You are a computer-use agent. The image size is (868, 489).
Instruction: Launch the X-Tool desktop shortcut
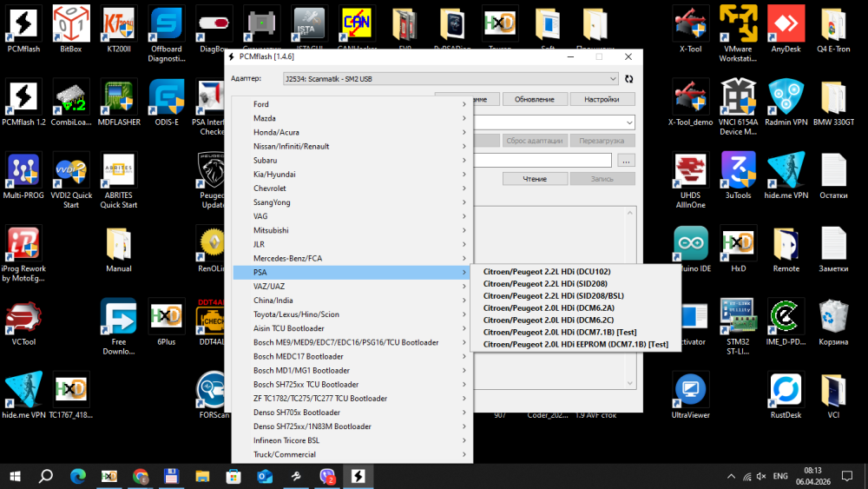coord(690,30)
